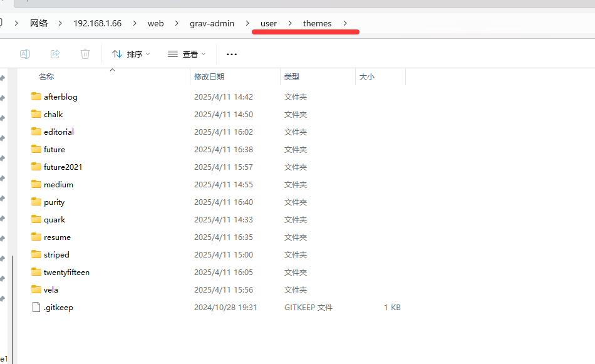Select the resume folder name
This screenshot has width=595, height=364.
57,237
